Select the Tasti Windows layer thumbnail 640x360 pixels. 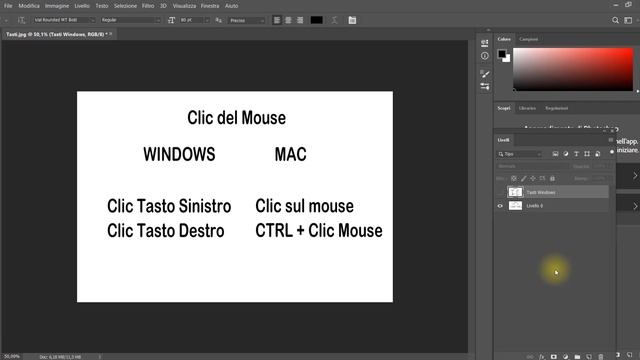(x=515, y=192)
